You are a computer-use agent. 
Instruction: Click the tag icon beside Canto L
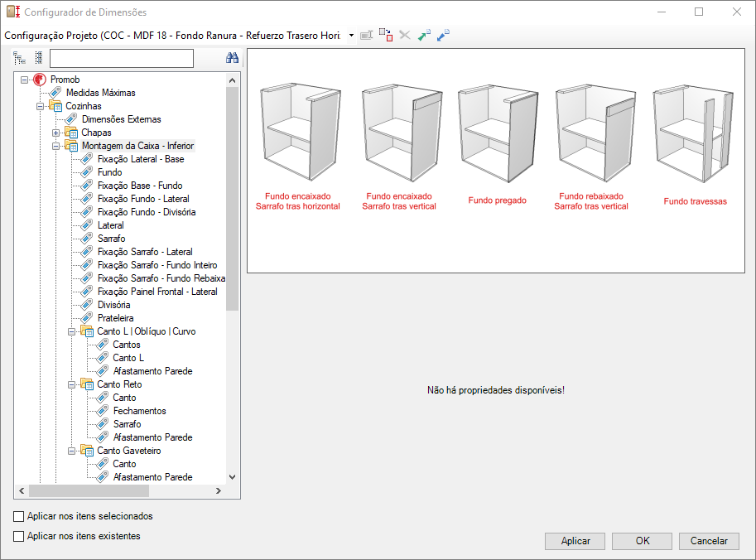pyautogui.click(x=102, y=358)
